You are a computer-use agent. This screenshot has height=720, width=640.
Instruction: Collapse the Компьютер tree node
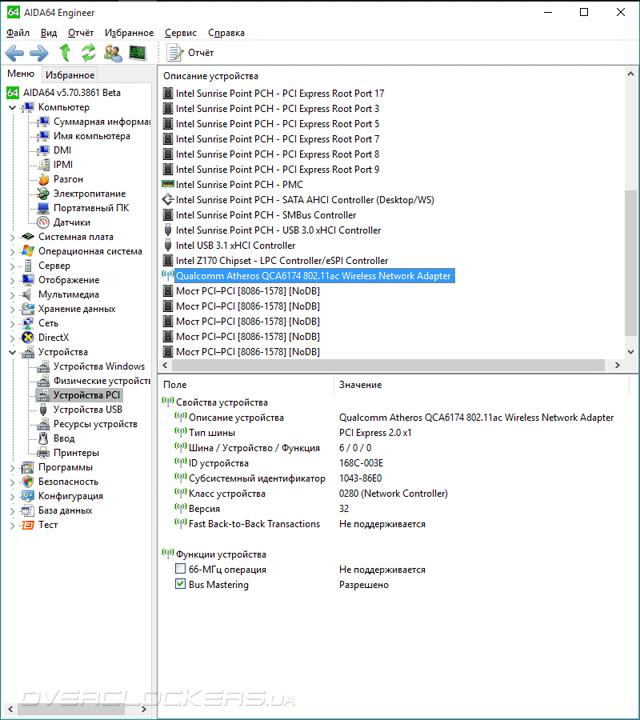pos(12,108)
